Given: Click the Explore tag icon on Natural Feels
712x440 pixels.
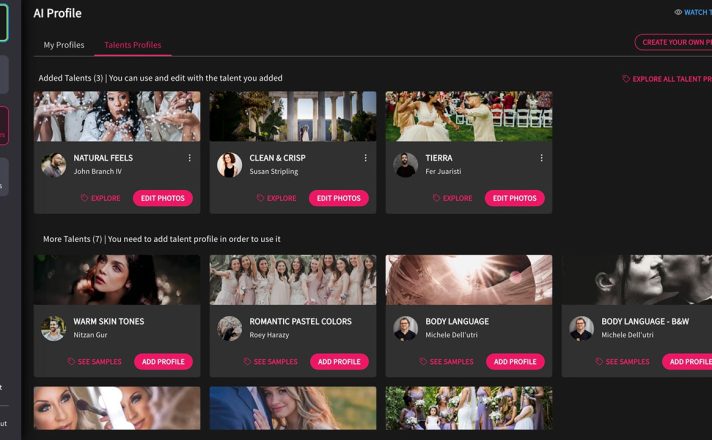Looking at the screenshot, I should tap(84, 198).
